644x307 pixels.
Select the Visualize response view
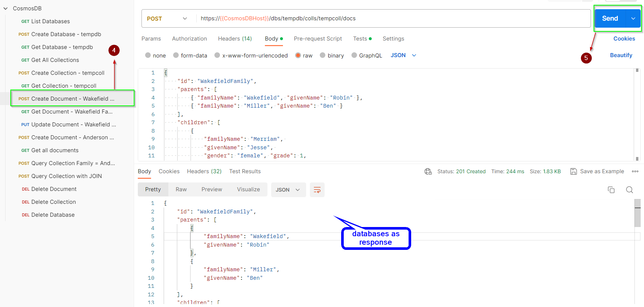tap(248, 189)
